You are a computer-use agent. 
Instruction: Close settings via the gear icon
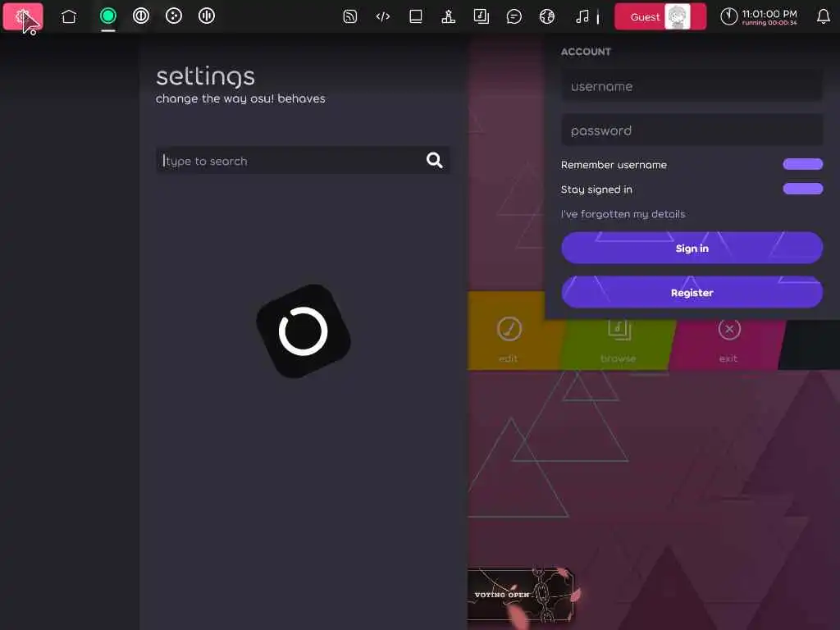click(x=22, y=16)
